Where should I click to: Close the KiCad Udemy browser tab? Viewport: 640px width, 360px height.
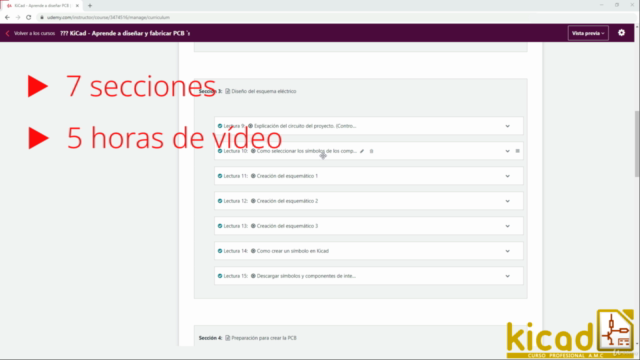[x=77, y=6]
